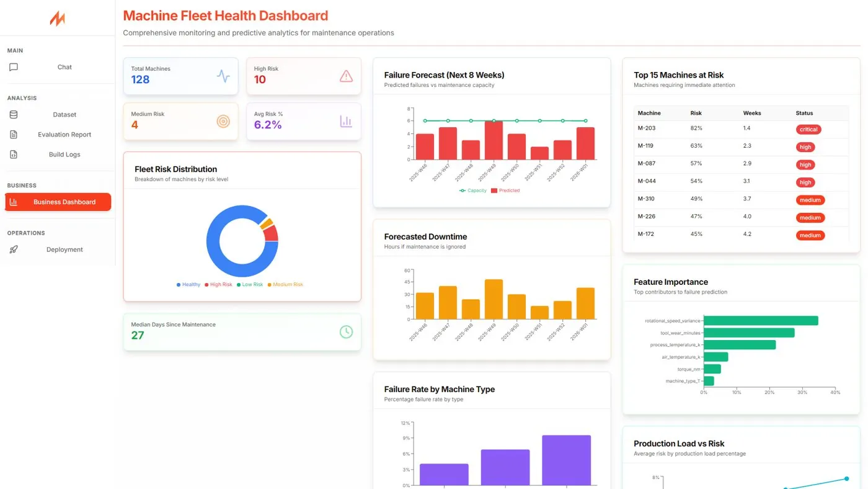Click the Avg Risk value 6.2%
Viewport: 868px width, 489px height.
tap(268, 125)
